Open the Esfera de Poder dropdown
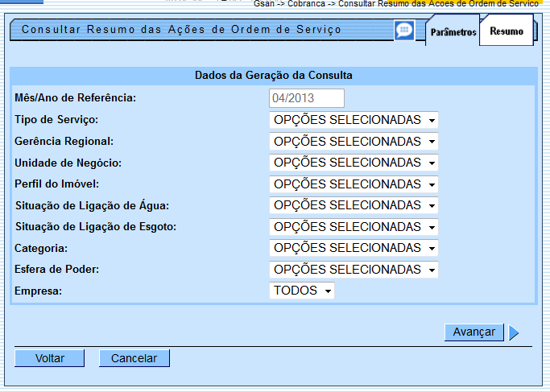The image size is (550, 392). point(354,270)
